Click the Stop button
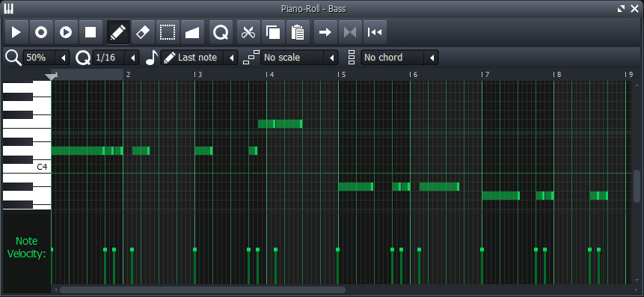The image size is (644, 297). [91, 32]
